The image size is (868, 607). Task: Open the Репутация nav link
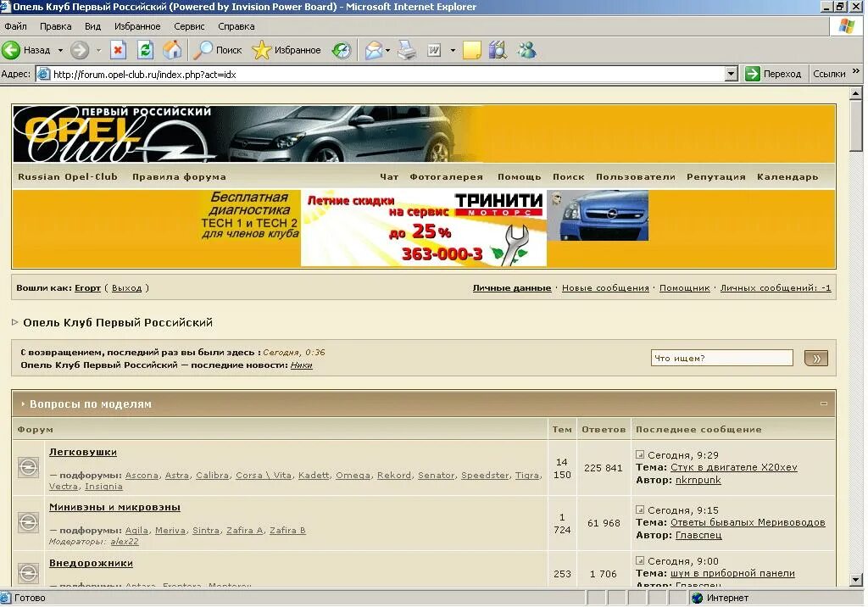coord(715,176)
